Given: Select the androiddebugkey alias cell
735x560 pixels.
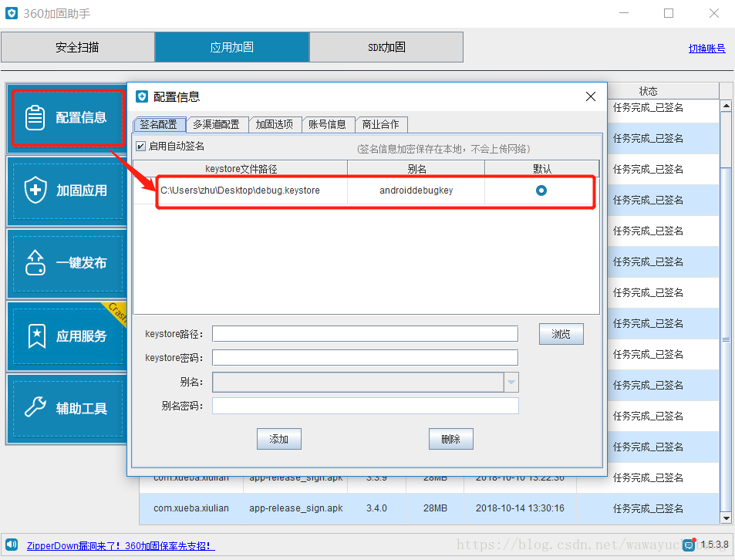Looking at the screenshot, I should point(416,191).
